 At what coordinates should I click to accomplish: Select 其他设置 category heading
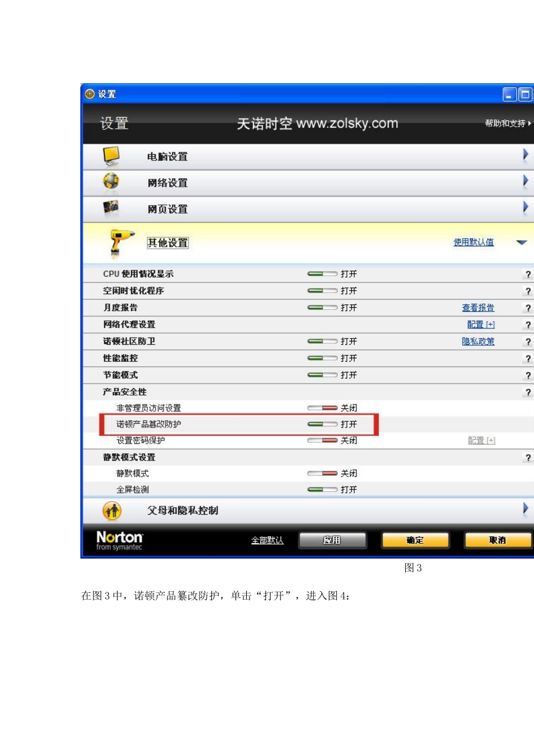tap(168, 243)
